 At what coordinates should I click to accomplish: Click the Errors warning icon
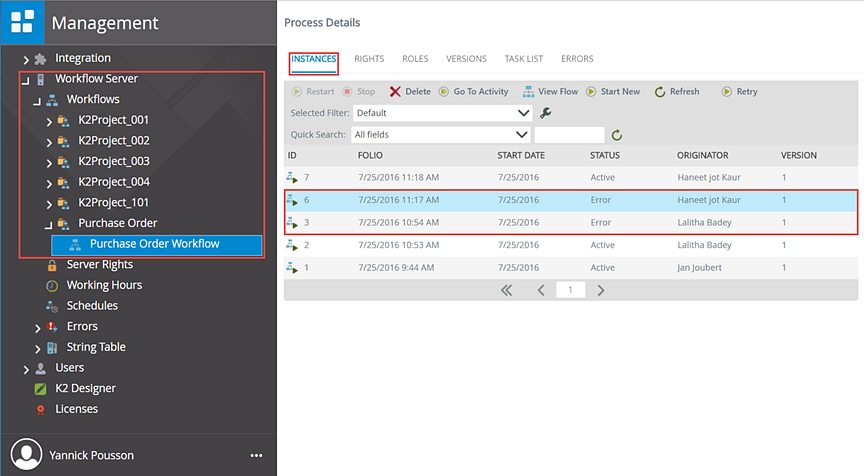click(x=52, y=327)
